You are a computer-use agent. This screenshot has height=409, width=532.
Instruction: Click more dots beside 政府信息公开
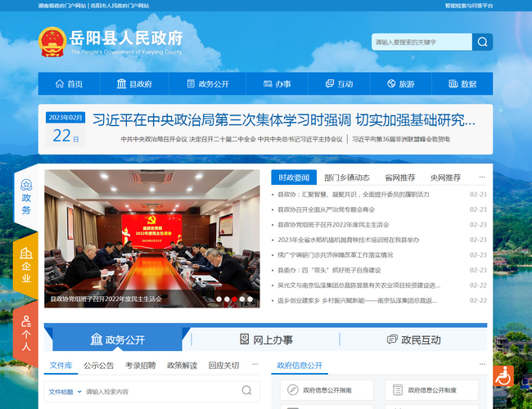[482, 364]
